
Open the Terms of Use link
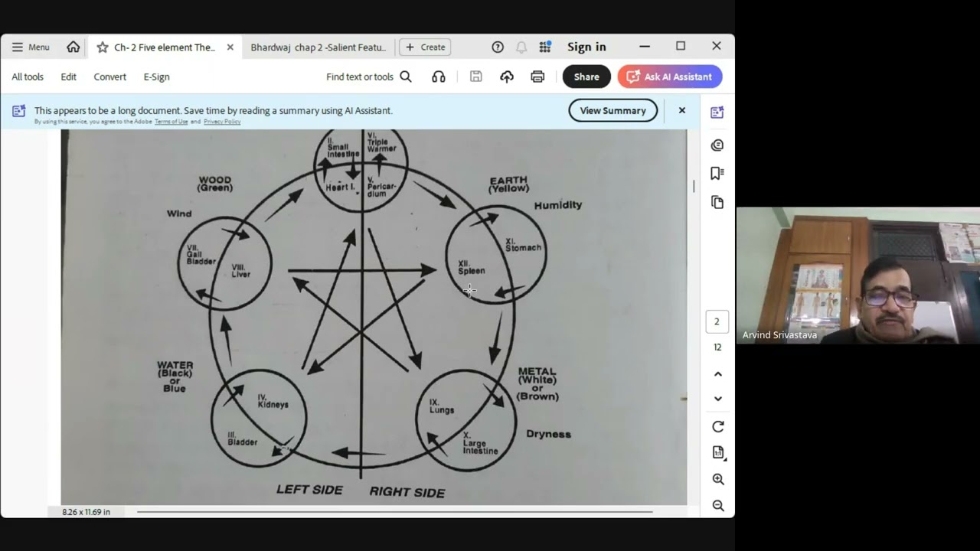171,122
